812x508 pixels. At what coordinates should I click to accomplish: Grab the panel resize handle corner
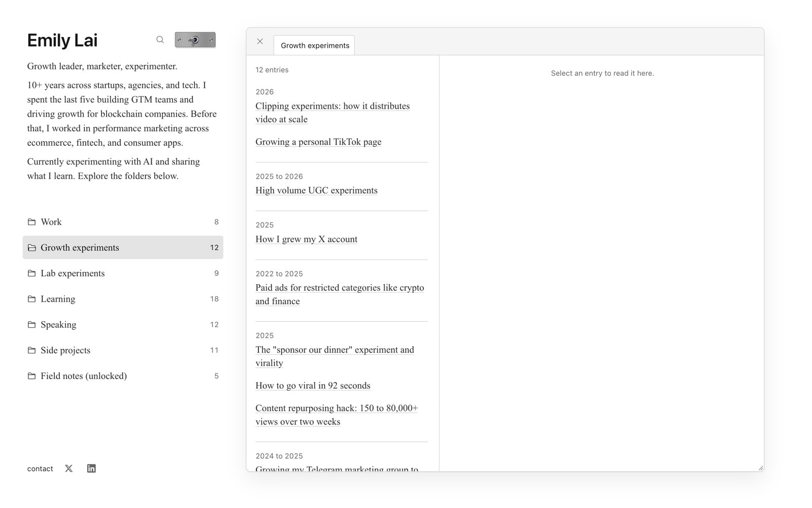[760, 468]
